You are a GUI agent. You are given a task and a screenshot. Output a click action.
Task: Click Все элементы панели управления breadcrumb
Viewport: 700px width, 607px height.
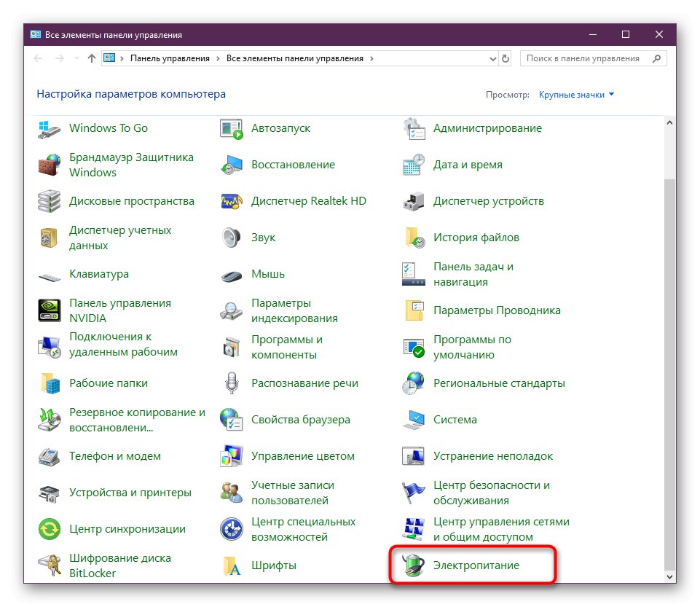pyautogui.click(x=295, y=58)
